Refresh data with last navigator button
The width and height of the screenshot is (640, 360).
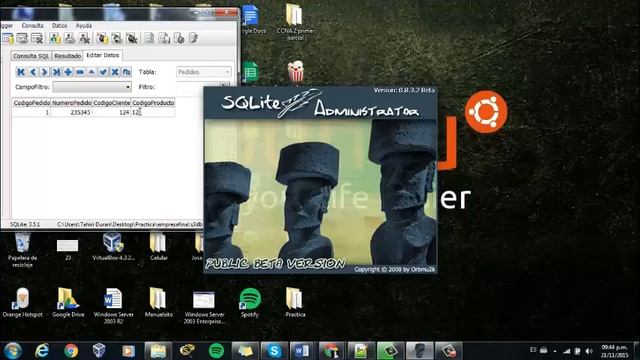point(127,72)
